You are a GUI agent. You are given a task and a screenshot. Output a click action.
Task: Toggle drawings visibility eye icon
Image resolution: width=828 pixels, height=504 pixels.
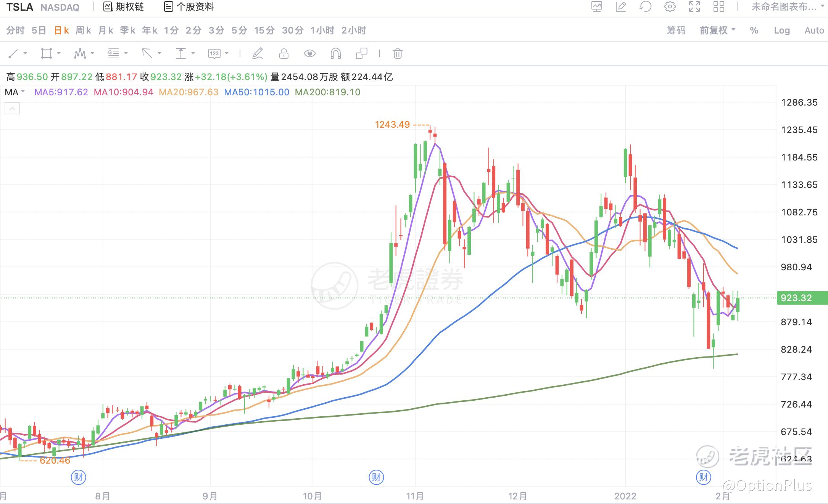[x=309, y=53]
